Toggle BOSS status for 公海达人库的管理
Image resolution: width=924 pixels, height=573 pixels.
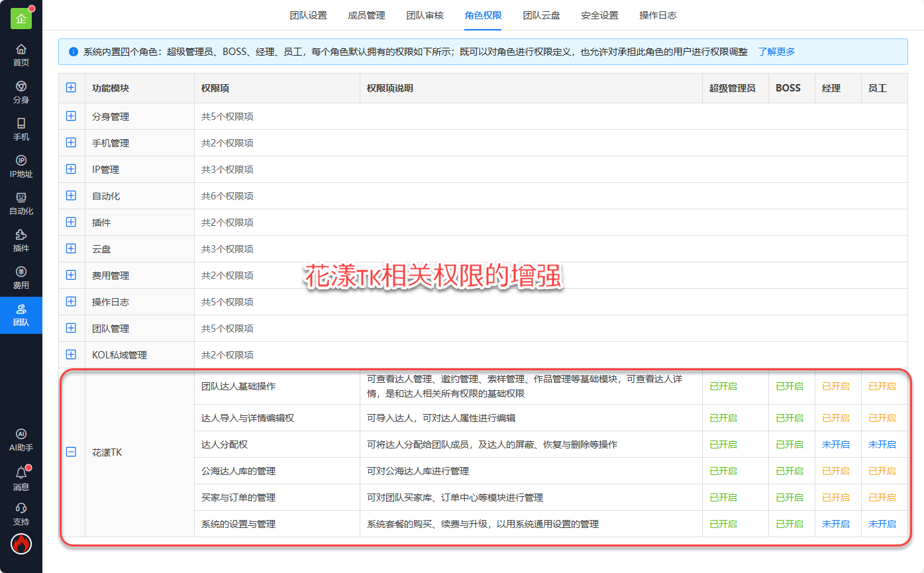click(x=789, y=471)
